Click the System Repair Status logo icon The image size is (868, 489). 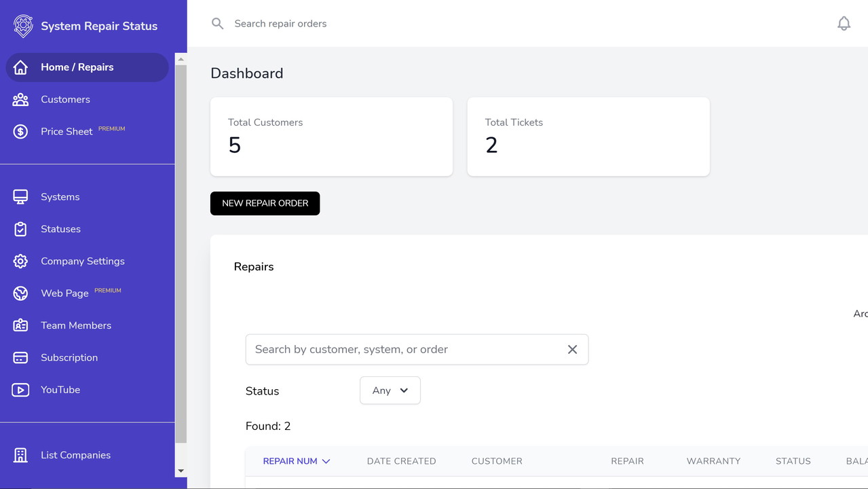[23, 26]
